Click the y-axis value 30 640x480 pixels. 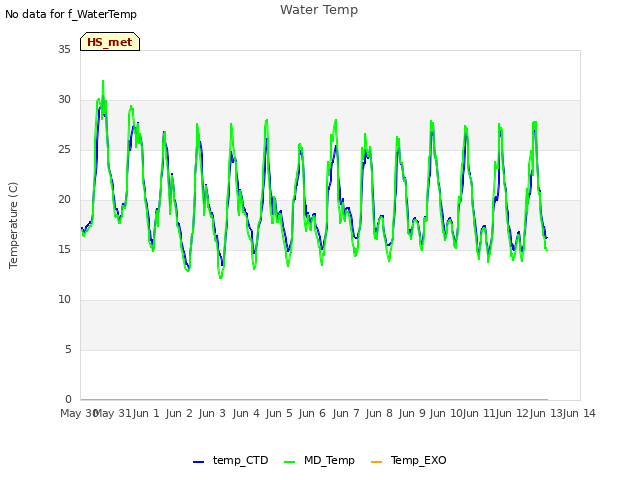point(64,100)
